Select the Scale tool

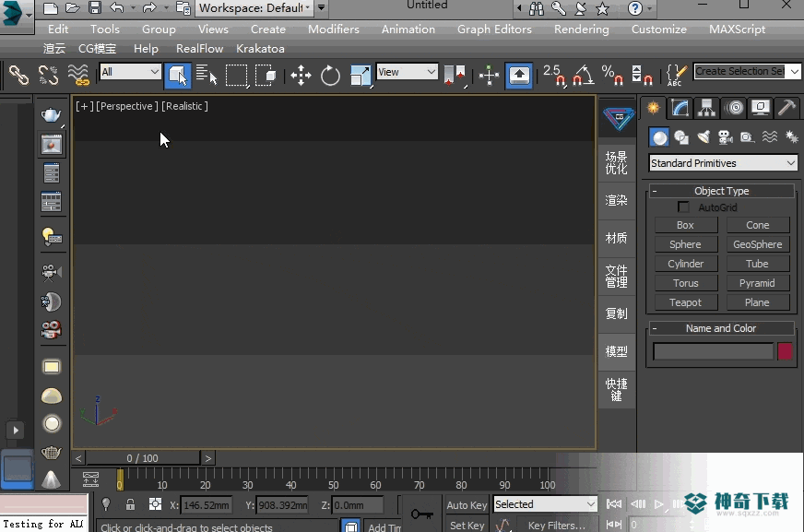360,76
